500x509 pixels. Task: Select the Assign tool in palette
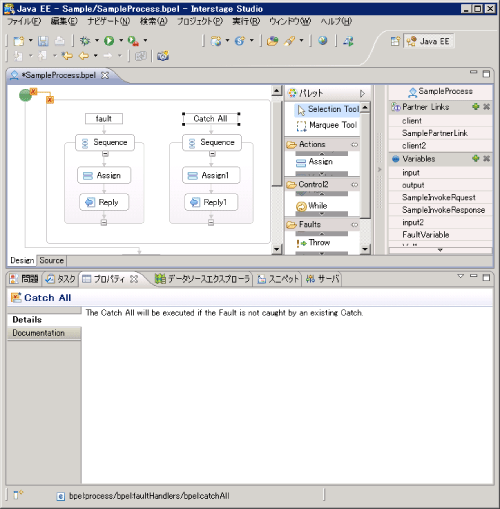pos(314,162)
